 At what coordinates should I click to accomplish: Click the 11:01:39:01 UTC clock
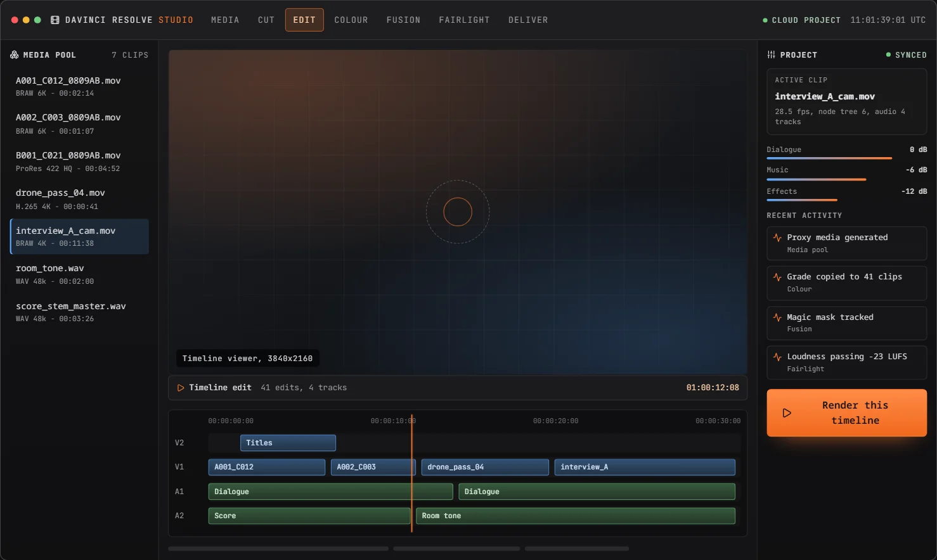click(x=888, y=20)
